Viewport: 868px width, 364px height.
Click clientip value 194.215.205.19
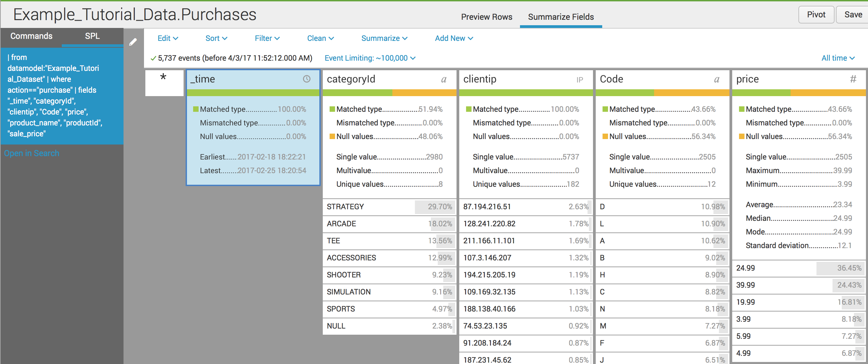tap(526, 275)
